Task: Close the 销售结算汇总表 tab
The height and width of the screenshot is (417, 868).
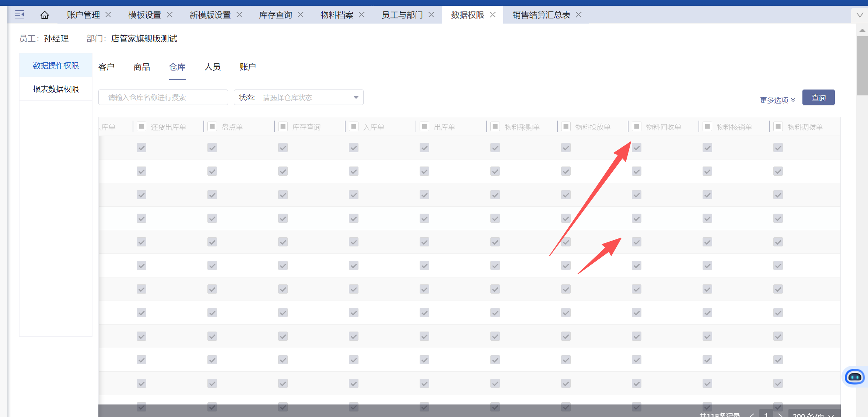Action: point(579,15)
